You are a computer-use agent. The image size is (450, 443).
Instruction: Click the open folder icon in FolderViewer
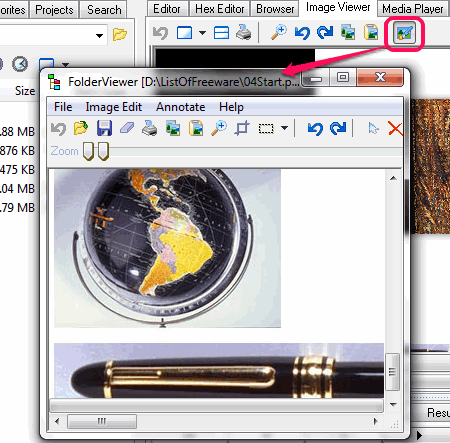81,128
